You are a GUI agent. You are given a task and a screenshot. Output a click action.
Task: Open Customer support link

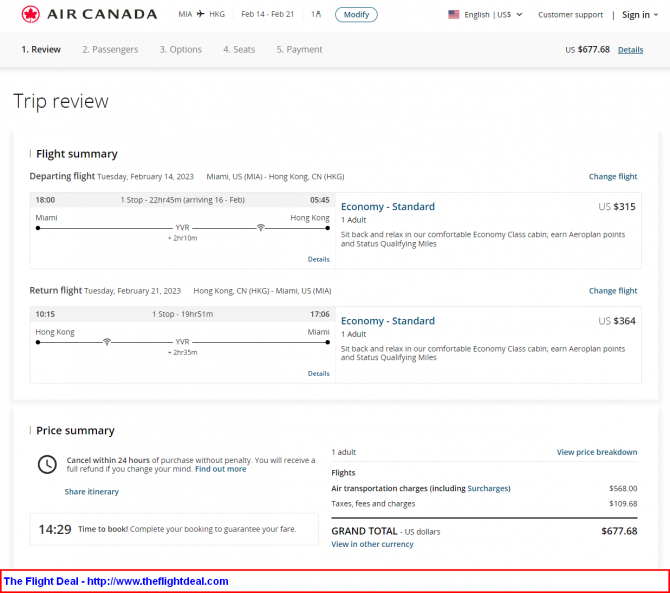570,15
